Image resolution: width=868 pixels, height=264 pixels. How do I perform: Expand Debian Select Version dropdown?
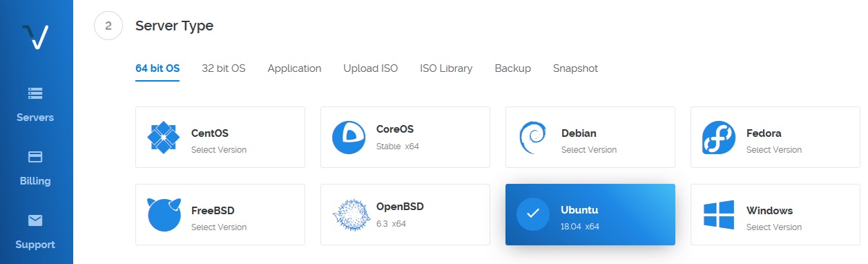[589, 149]
